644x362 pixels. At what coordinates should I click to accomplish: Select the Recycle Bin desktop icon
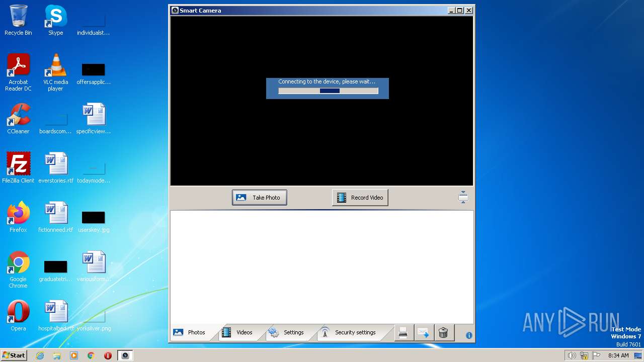pos(18,20)
